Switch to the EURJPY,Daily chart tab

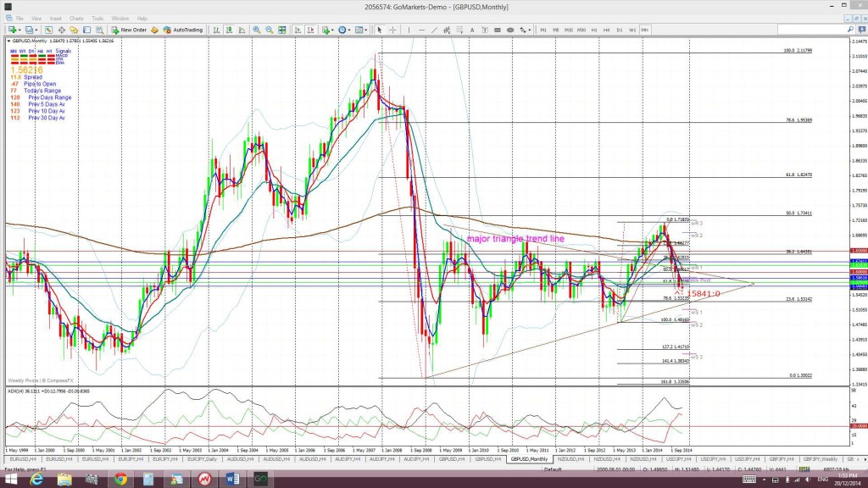point(203,459)
